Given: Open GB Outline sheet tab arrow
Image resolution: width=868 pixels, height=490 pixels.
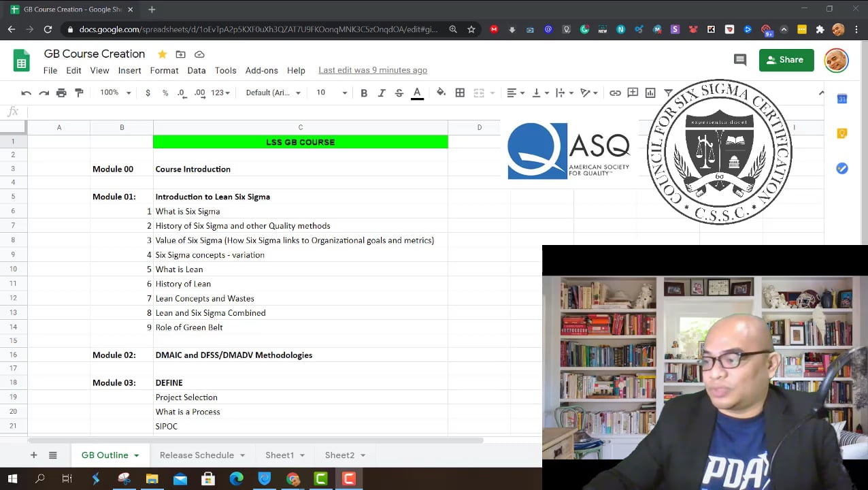Looking at the screenshot, I should click(x=137, y=455).
